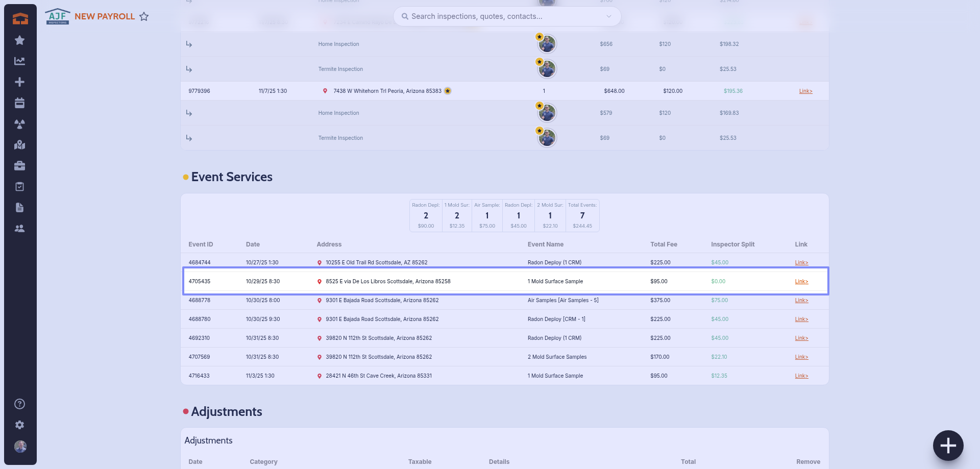The width and height of the screenshot is (980, 469).
Task: Click the user profile avatar in sidebar
Action: coord(20,447)
